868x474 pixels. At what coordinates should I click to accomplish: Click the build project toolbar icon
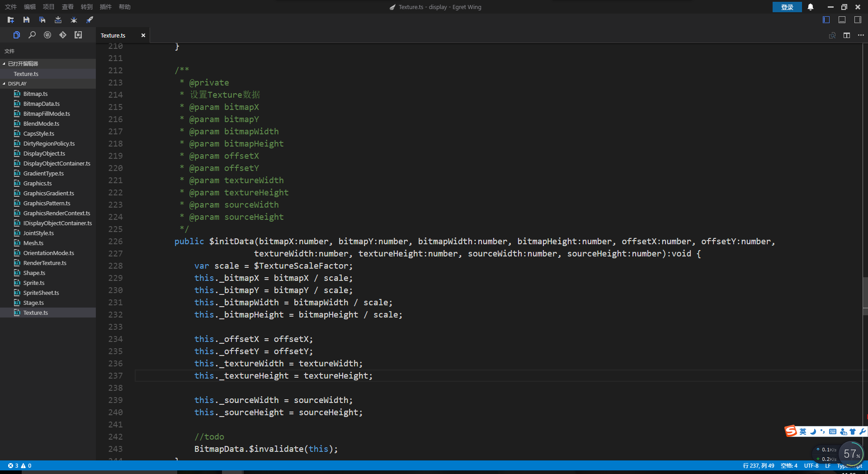pyautogui.click(x=58, y=20)
